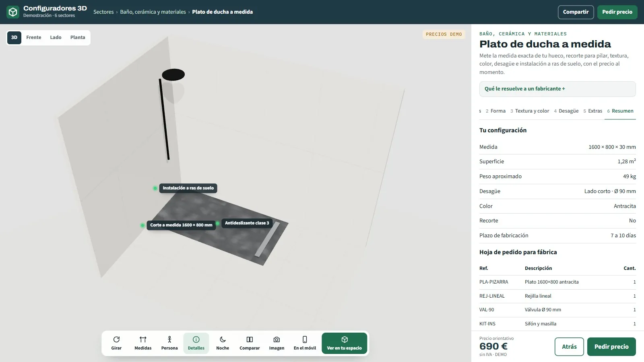Image resolution: width=644 pixels, height=362 pixels.
Task: Click the Atrás button
Action: pos(569,347)
